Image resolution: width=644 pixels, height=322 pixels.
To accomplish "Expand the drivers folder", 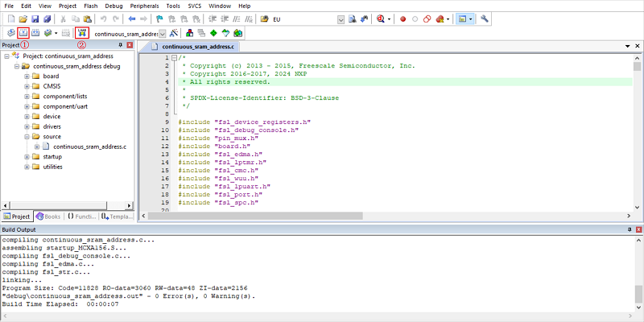I will click(27, 126).
